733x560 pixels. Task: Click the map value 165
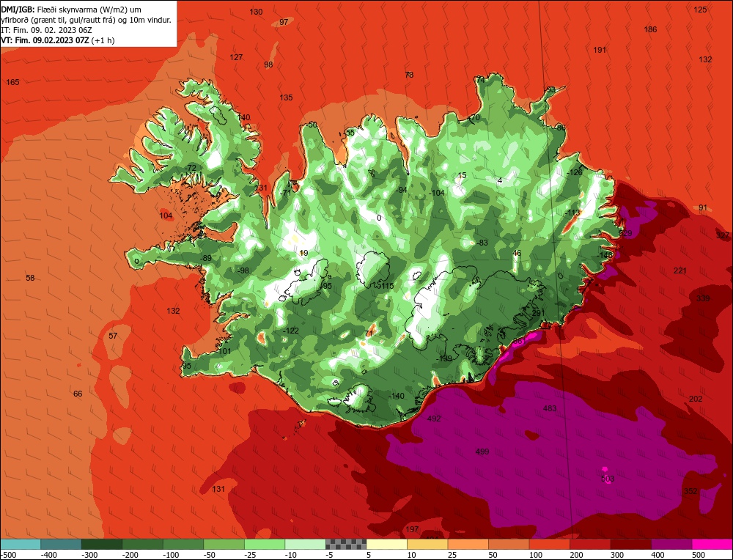click(x=12, y=82)
